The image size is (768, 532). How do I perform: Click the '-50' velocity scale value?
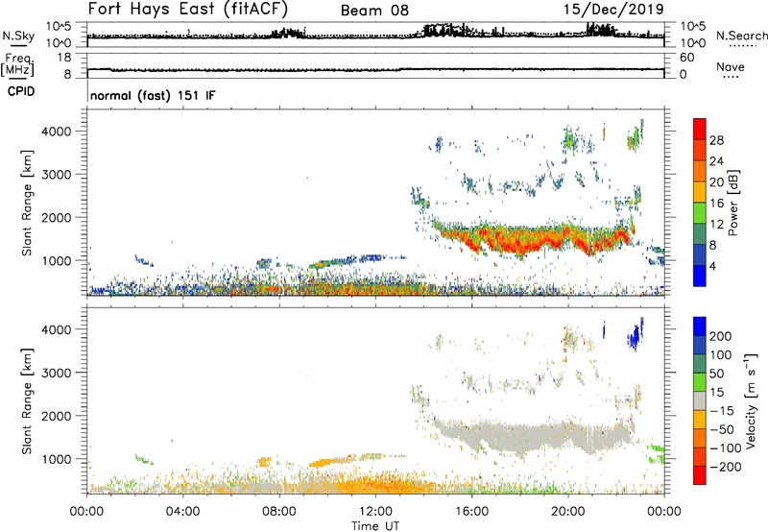click(x=722, y=429)
